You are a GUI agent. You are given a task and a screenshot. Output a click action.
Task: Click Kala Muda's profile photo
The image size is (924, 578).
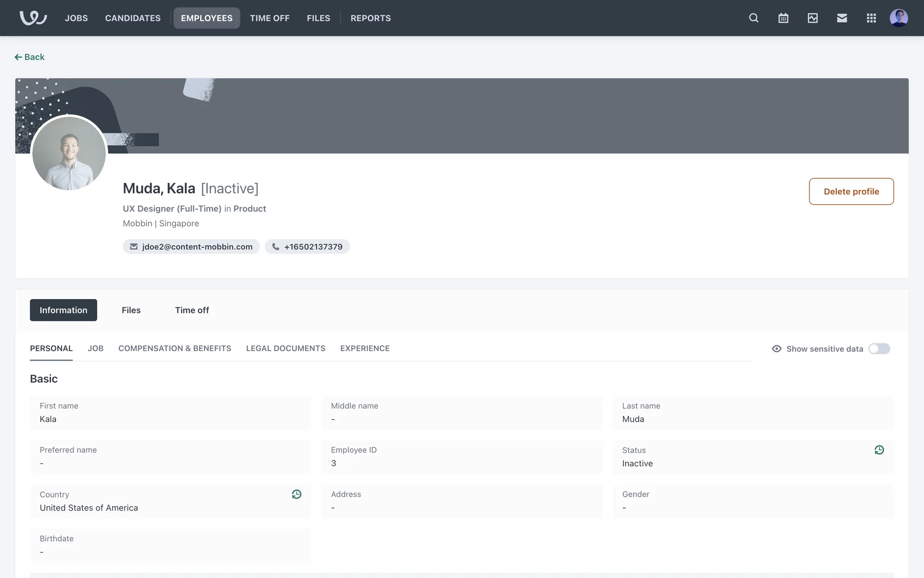pos(69,153)
